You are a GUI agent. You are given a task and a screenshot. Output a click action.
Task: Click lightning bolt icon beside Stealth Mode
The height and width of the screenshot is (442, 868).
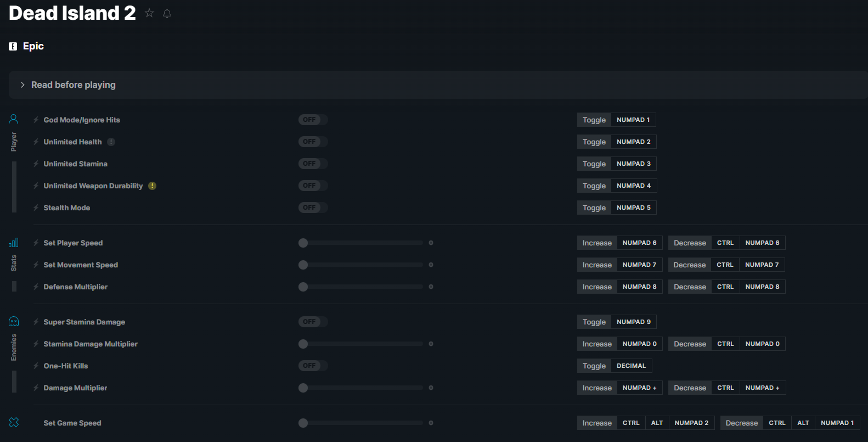tap(36, 208)
